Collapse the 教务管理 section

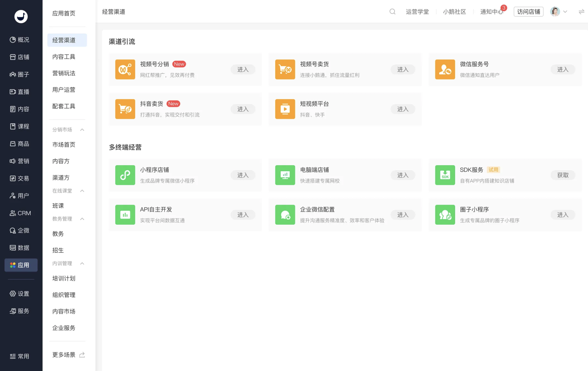[x=82, y=219]
